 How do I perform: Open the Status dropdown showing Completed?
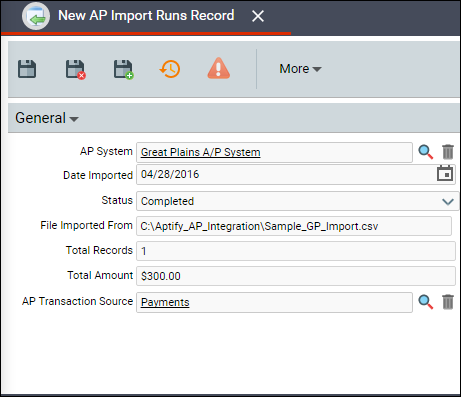click(x=297, y=201)
